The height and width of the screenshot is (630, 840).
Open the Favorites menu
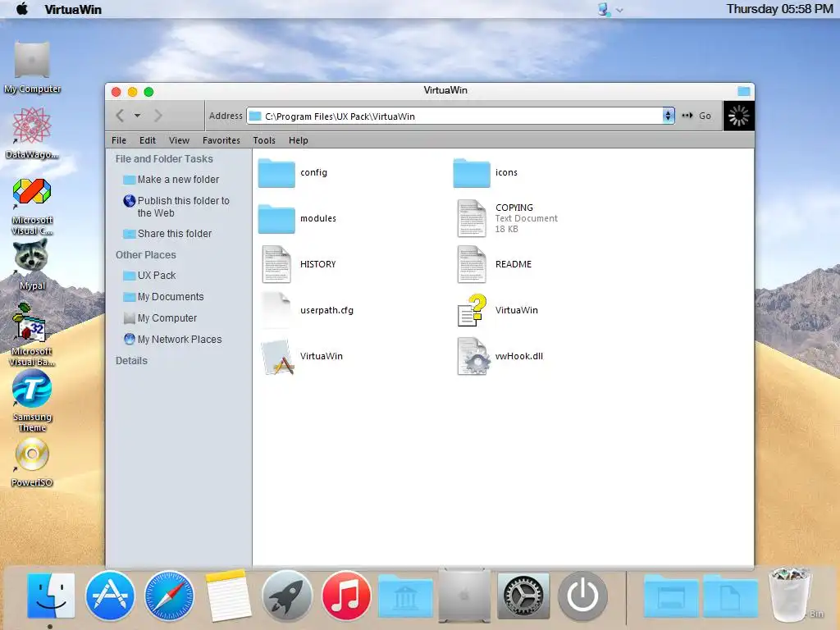point(221,140)
